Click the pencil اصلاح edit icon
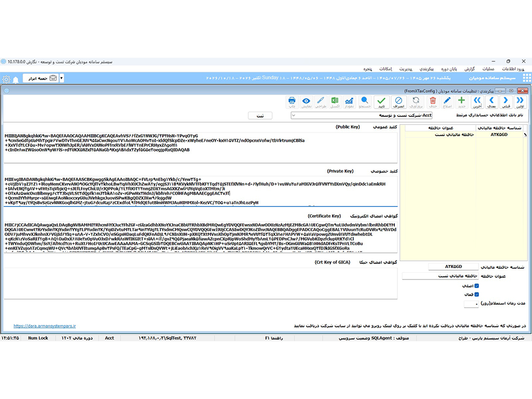Viewport: 532px width, 399px height. point(447,102)
